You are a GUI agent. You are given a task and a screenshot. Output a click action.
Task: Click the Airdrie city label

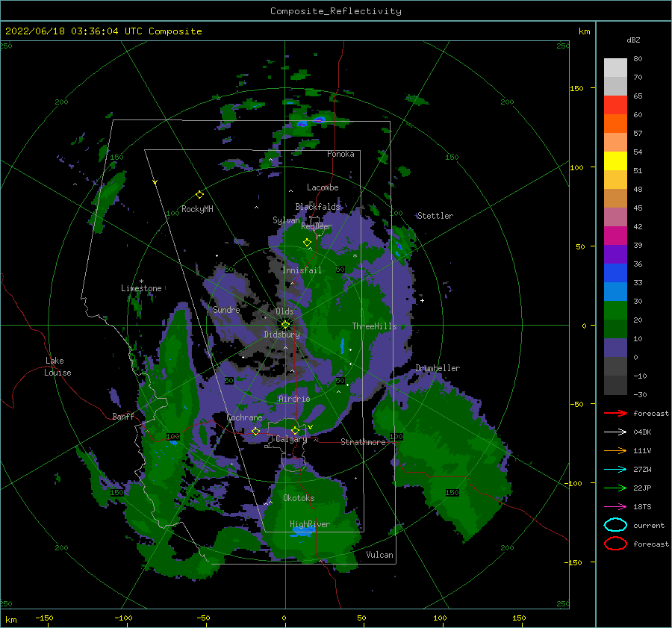(294, 399)
